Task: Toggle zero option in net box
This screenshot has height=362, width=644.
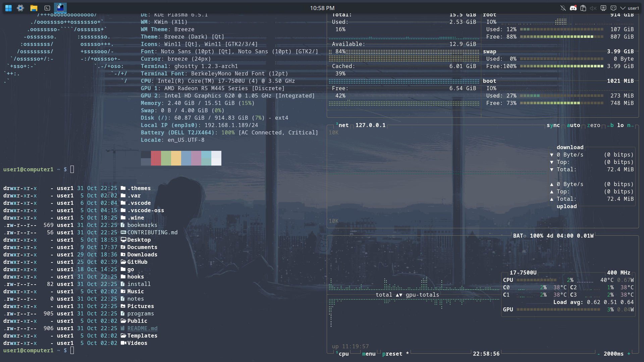Action: [x=593, y=125]
